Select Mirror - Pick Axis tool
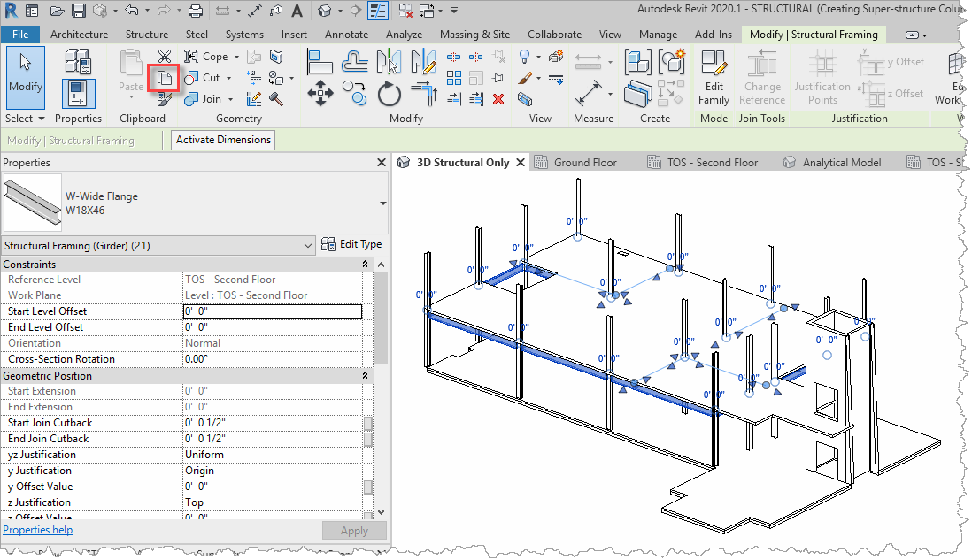The height and width of the screenshot is (560, 972). [389, 62]
